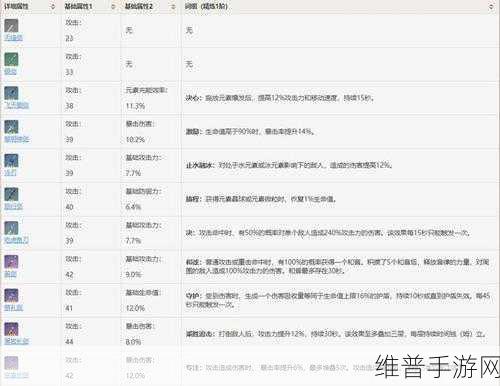Toggle sort arrow for 基础属性2 column

click(173, 6)
